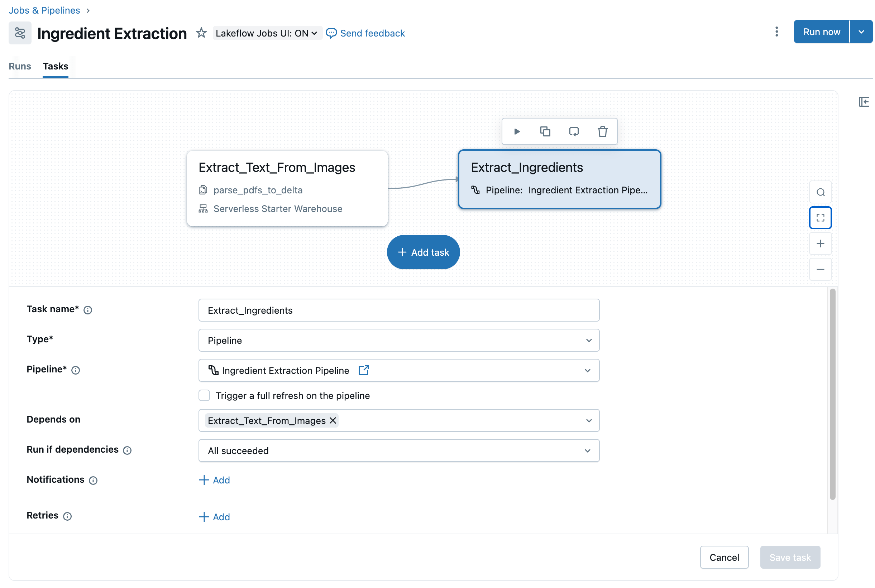
Task: Toggle the side panel collapse icon
Action: [x=864, y=102]
